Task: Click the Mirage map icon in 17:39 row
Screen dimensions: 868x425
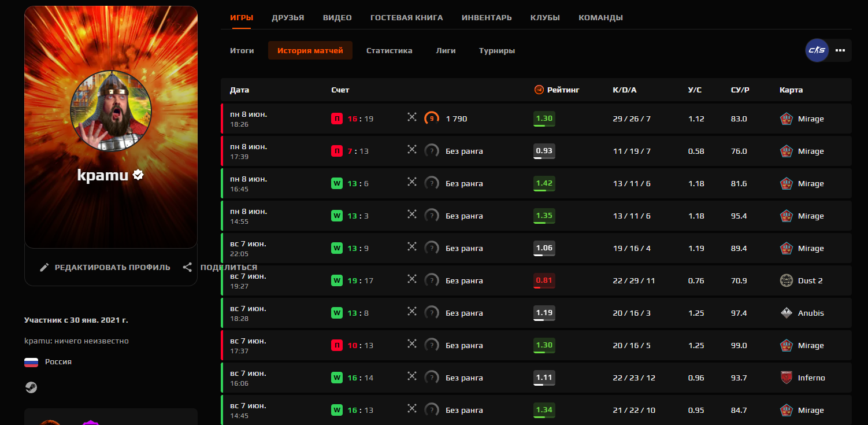Action: coord(786,151)
